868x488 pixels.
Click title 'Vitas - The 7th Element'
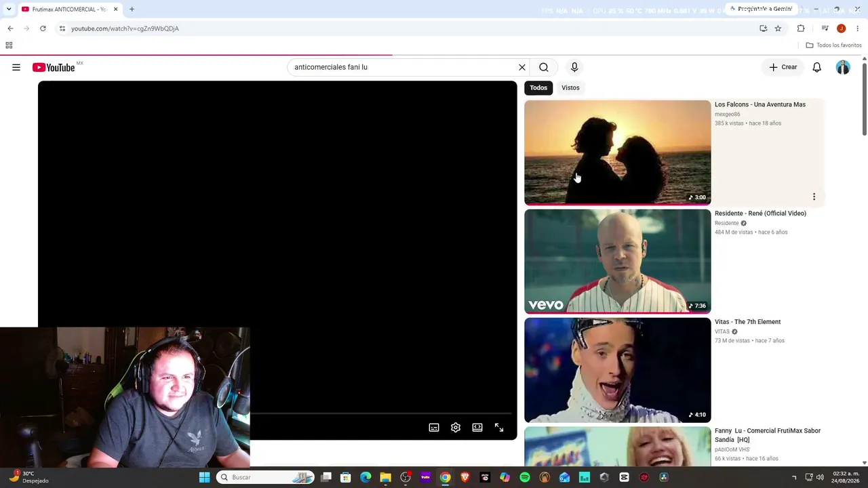747,322
